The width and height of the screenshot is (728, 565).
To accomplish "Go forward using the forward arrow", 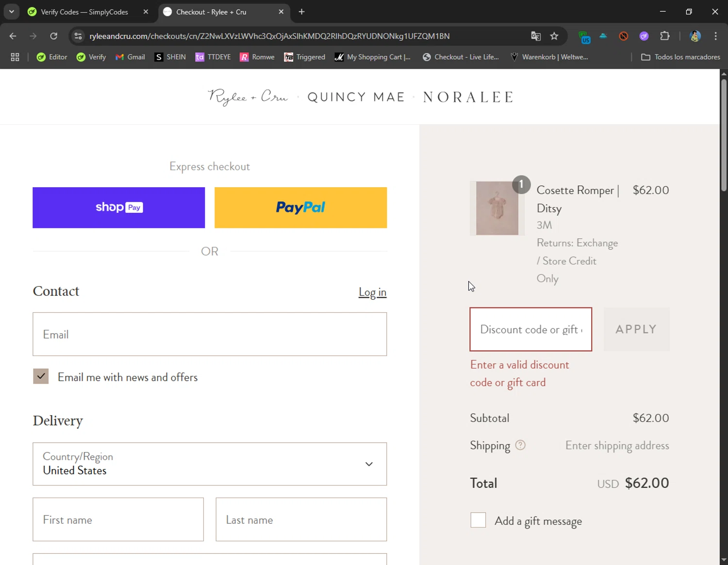I will pos(33,36).
